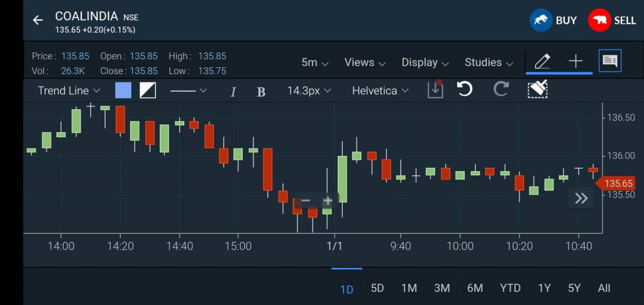Tap the 136.50 price axis label

621,118
